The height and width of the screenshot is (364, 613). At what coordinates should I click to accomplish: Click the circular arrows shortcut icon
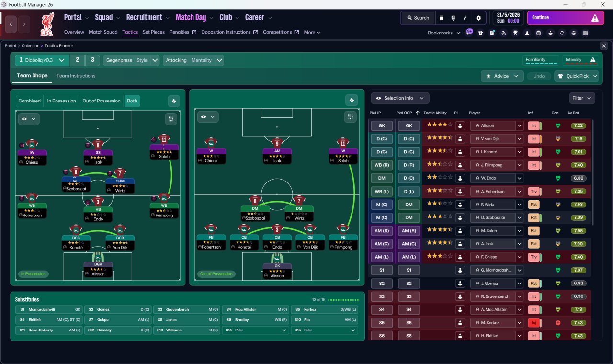pyautogui.click(x=562, y=33)
